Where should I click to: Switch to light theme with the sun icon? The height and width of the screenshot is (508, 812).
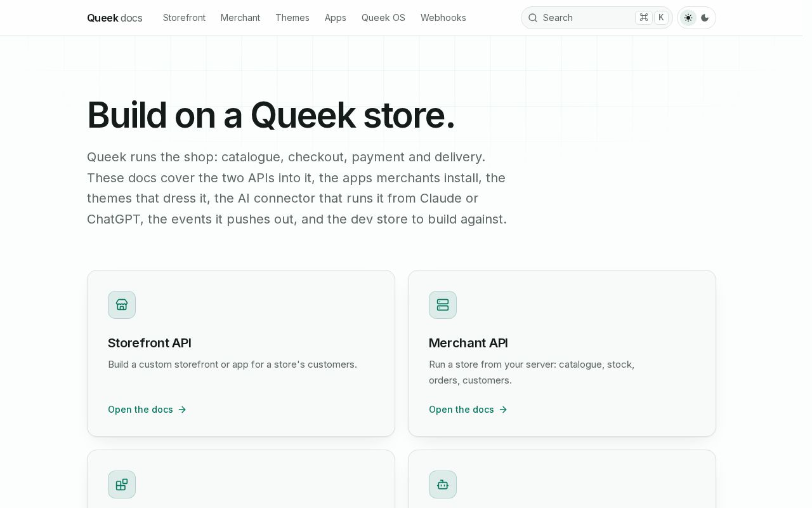pos(688,18)
